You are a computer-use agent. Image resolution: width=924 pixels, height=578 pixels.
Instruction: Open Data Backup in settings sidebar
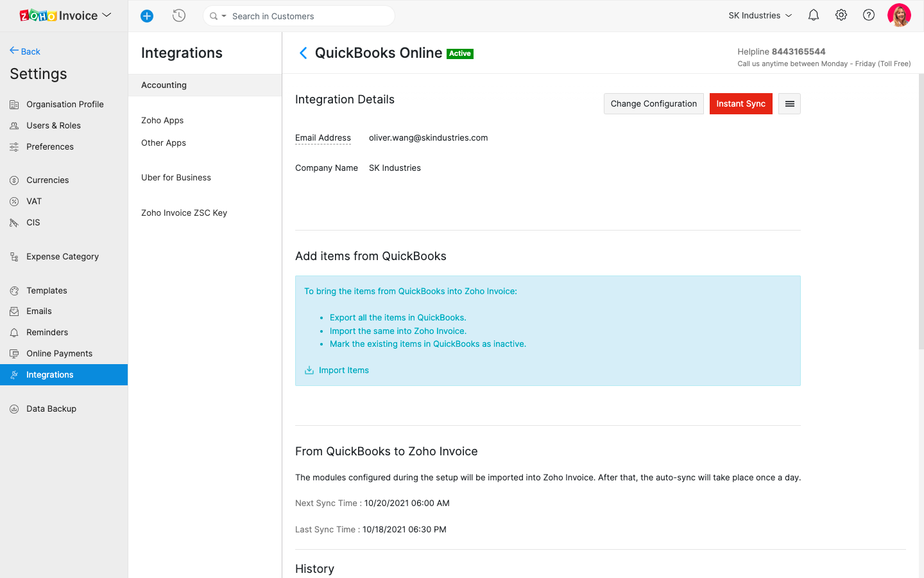coord(51,409)
